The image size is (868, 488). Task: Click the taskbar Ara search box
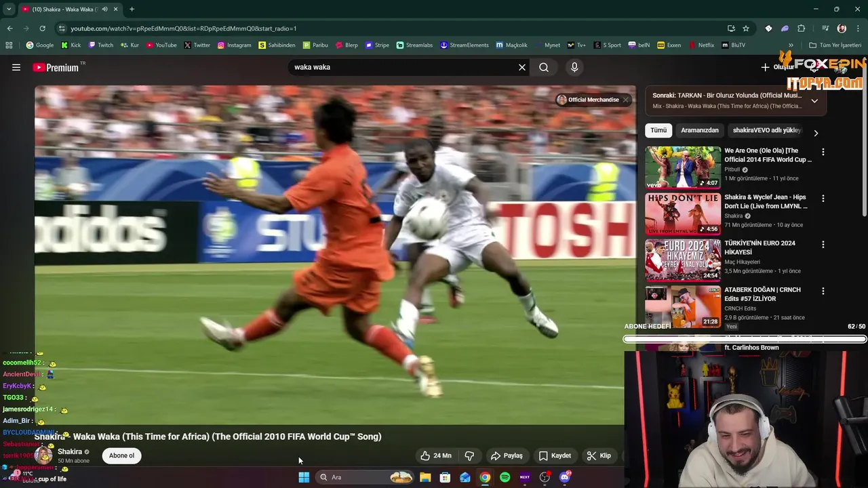point(366,477)
